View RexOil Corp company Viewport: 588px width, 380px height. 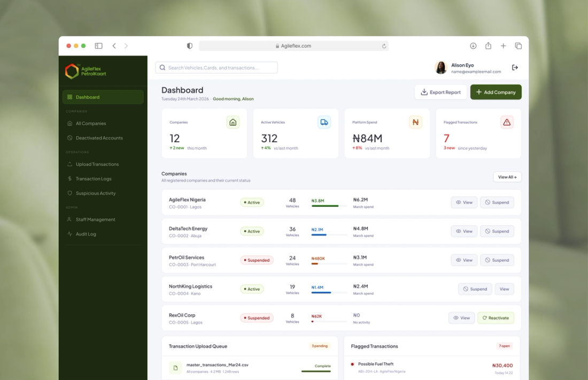coord(462,317)
